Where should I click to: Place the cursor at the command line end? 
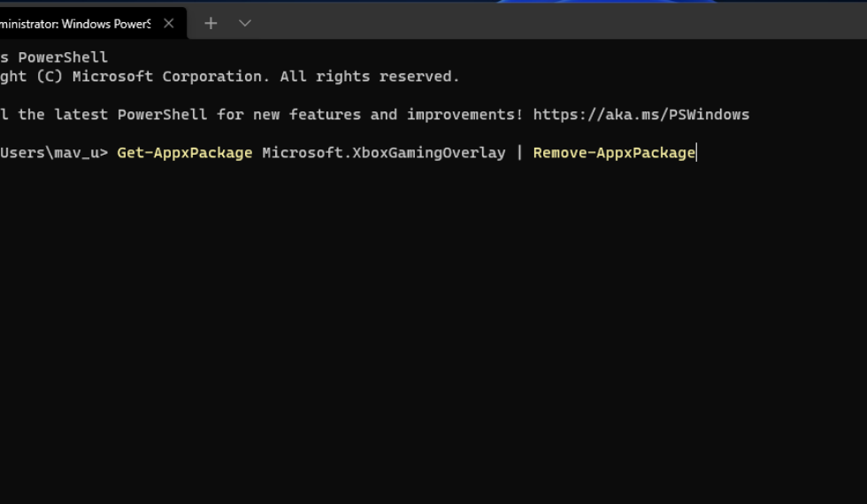coord(697,153)
